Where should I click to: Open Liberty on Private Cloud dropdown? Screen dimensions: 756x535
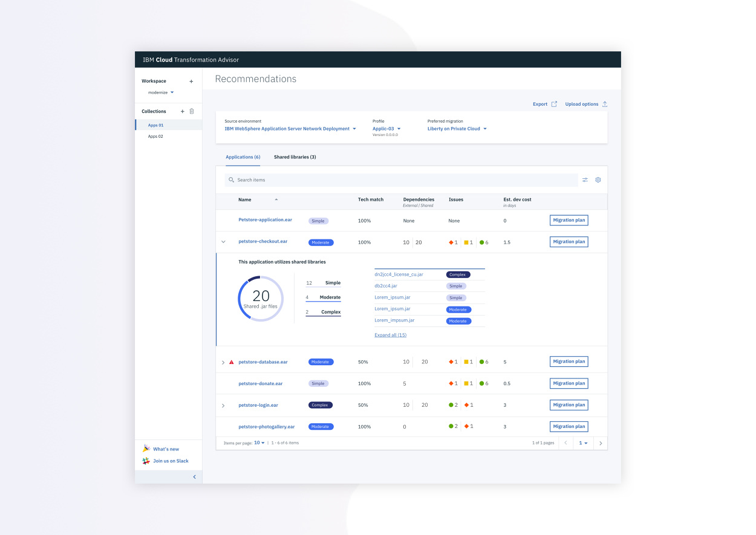click(x=457, y=129)
